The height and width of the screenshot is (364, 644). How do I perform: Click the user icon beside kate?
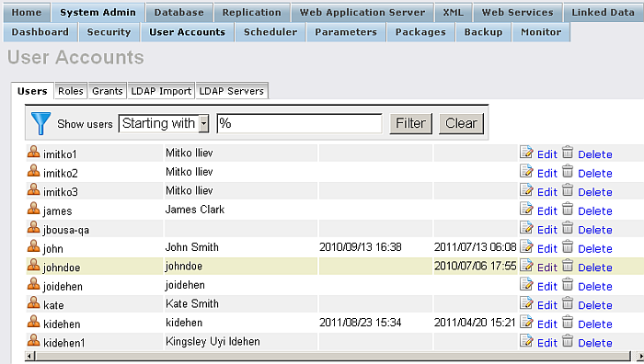33,302
